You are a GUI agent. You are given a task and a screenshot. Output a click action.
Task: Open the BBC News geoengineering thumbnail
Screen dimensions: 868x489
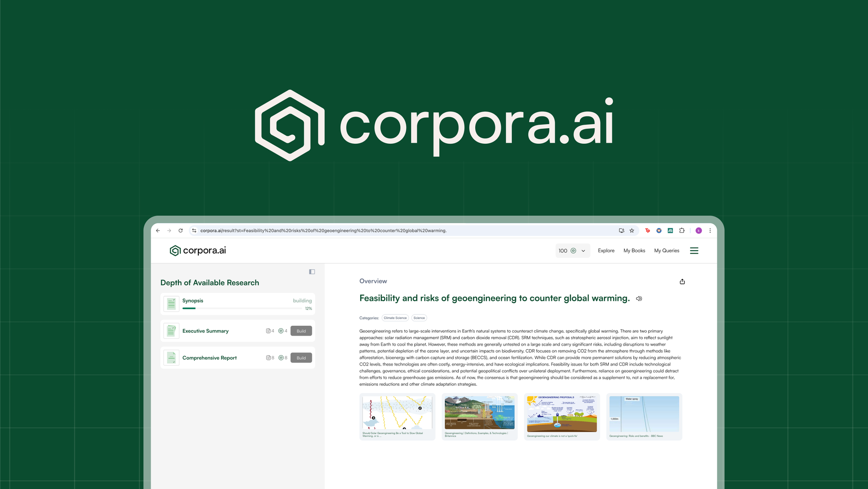pyautogui.click(x=644, y=415)
